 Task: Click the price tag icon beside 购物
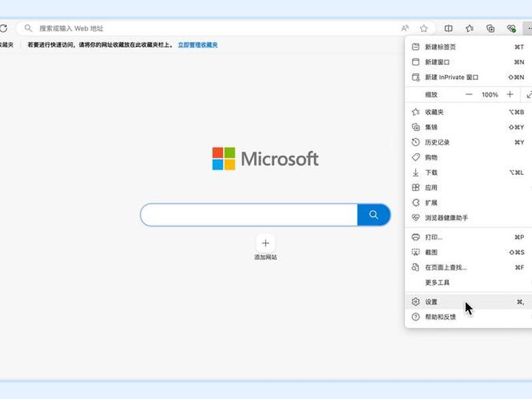tap(416, 158)
